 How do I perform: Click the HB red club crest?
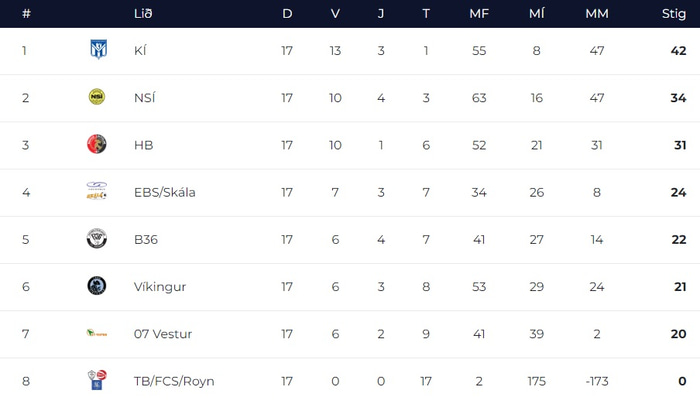click(97, 144)
